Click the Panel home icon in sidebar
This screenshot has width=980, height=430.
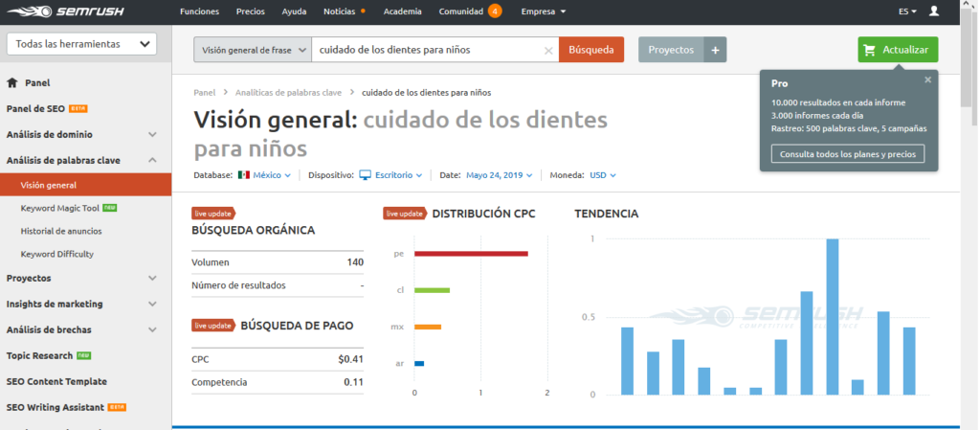click(12, 83)
